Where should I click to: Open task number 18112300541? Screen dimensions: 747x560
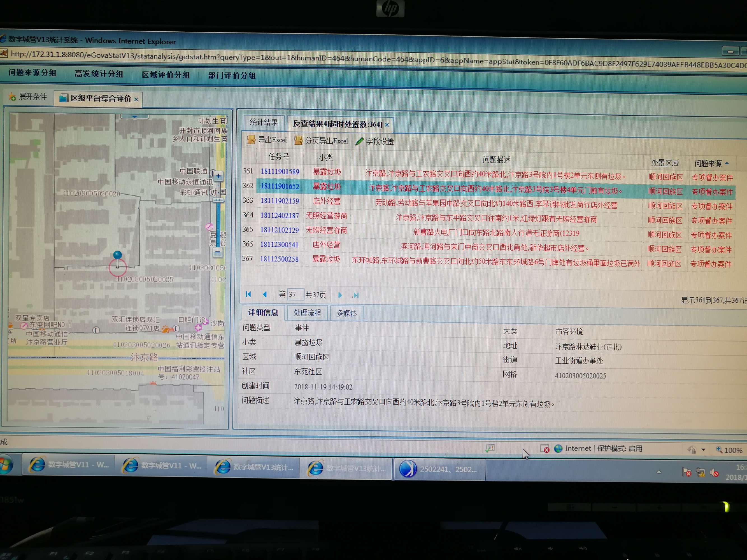coord(279,244)
